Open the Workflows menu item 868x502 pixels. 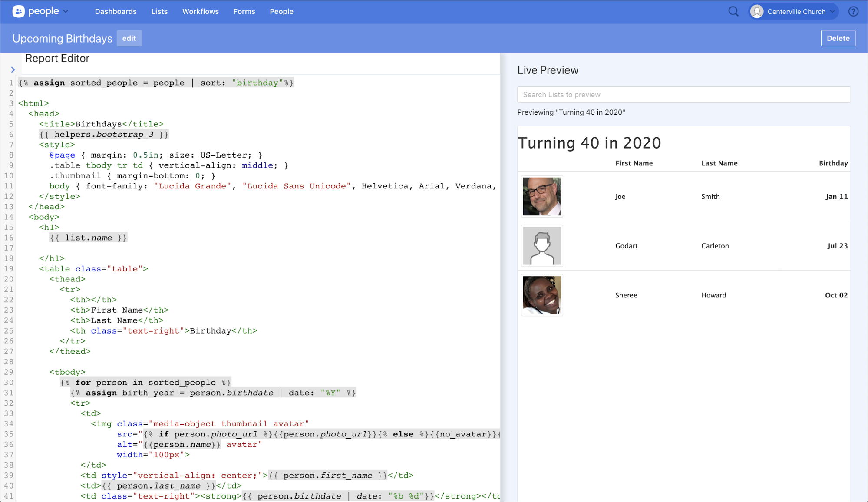pos(200,11)
